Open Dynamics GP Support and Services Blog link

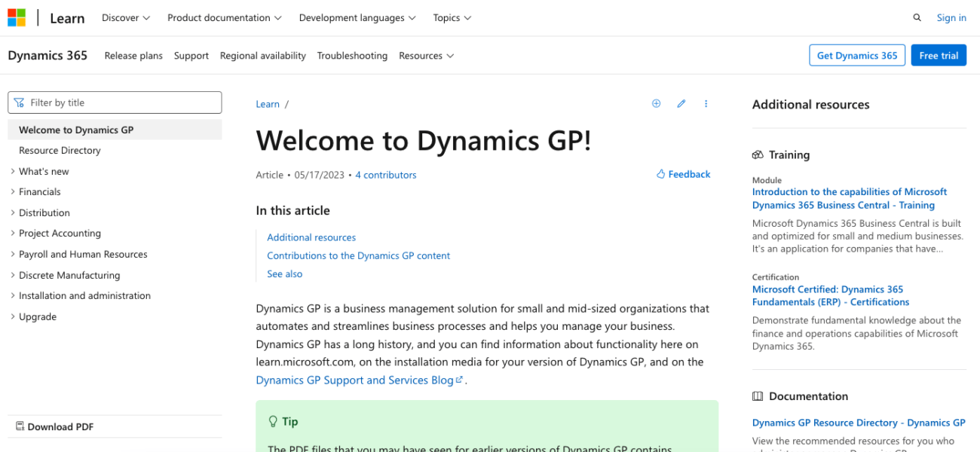click(359, 380)
